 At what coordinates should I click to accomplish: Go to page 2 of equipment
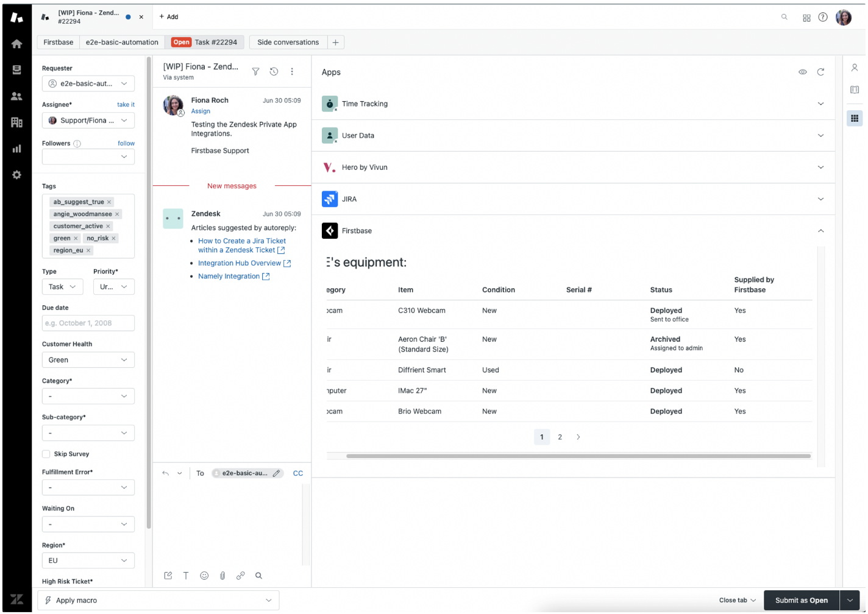pyautogui.click(x=560, y=437)
